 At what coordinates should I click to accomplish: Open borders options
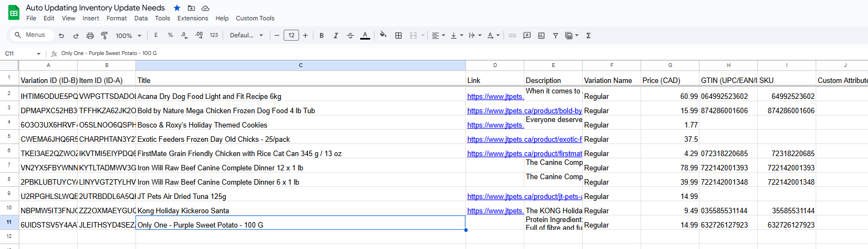[398, 35]
